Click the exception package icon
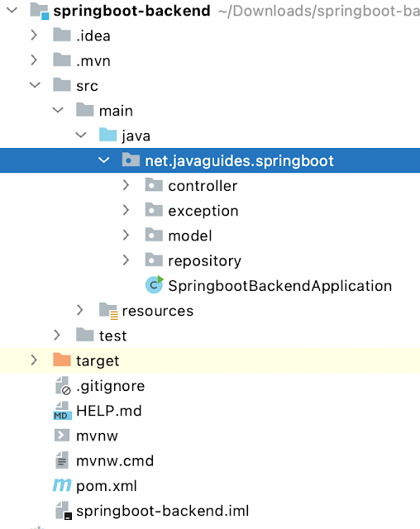The image size is (420, 529). pyautogui.click(x=154, y=210)
